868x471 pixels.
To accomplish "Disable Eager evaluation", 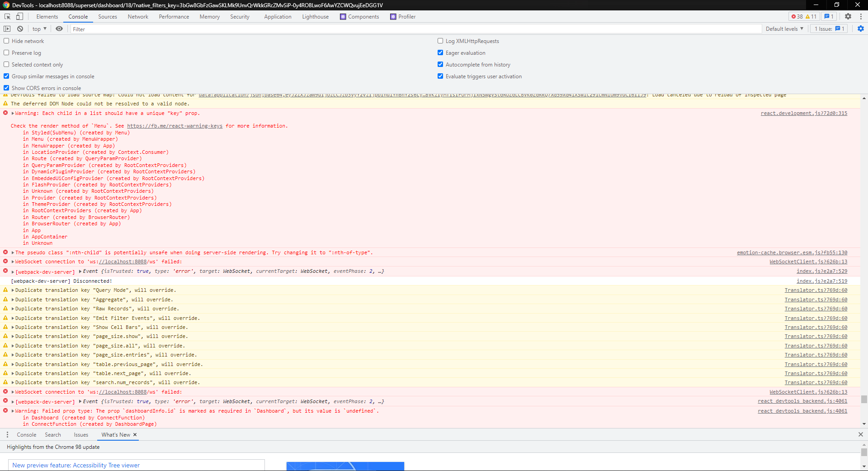I will click(440, 52).
